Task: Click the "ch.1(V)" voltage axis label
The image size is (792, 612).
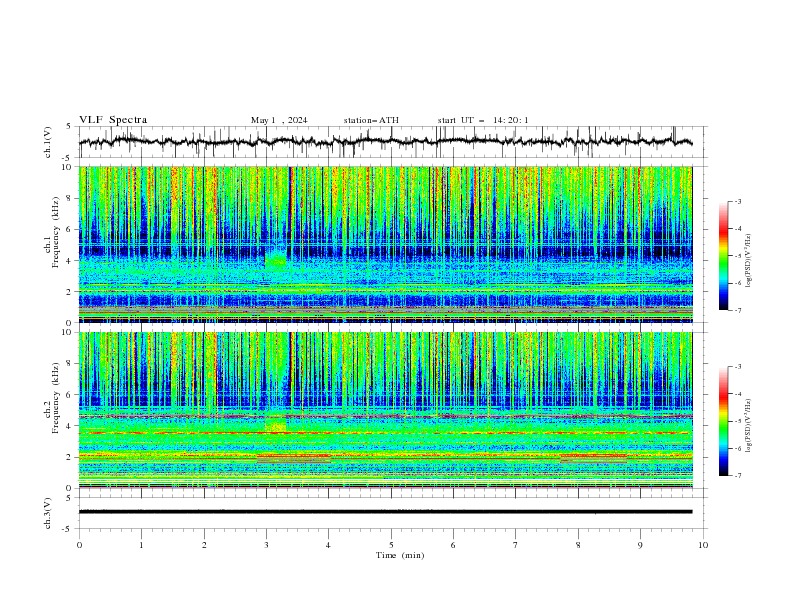Action: (x=48, y=142)
